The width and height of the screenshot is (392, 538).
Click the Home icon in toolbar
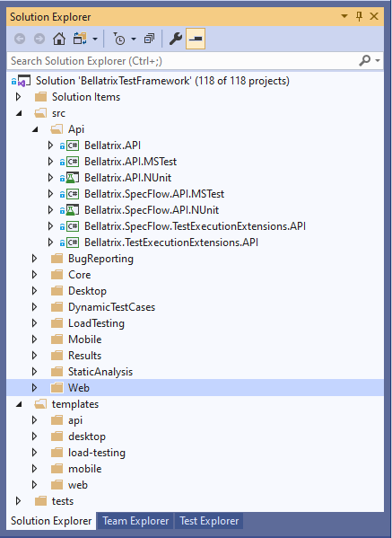pyautogui.click(x=59, y=39)
